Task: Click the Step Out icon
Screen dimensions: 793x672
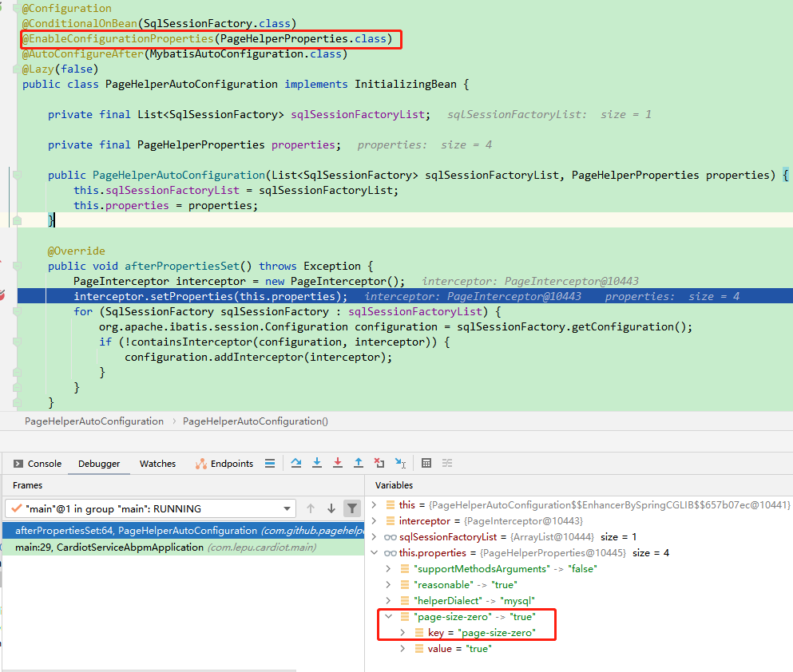Action: 359,462
